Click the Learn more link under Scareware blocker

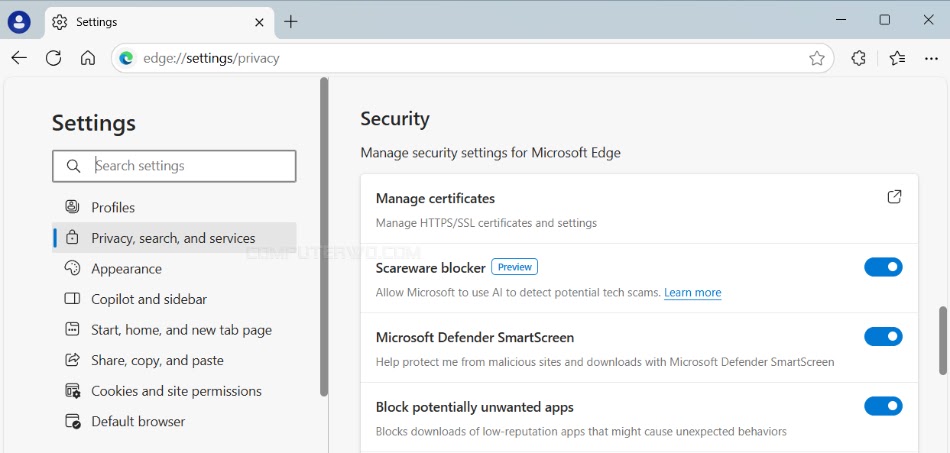coord(693,293)
